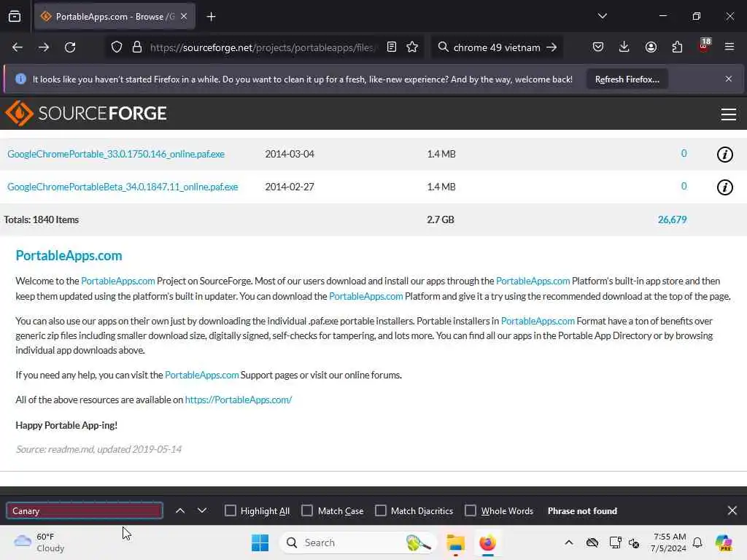Screen dimensions: 747x560
Task: Open weather widget 60°F Cloudy
Action: 39,542
